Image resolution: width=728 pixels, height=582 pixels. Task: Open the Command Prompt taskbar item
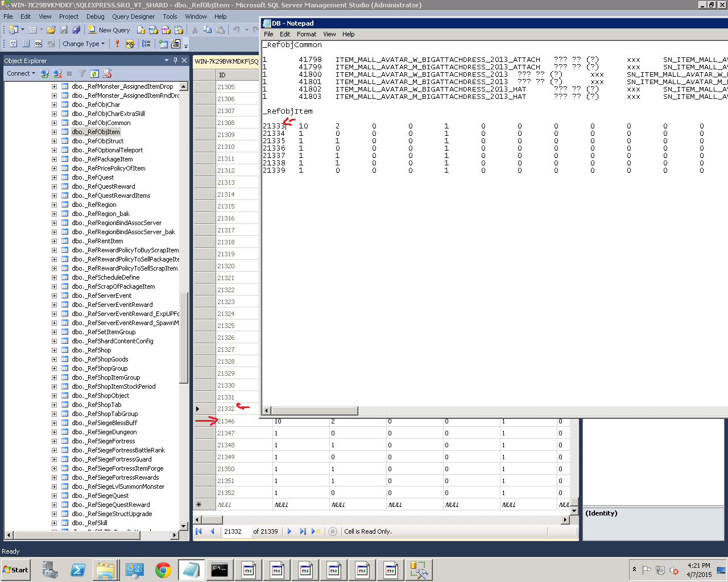pos(220,570)
